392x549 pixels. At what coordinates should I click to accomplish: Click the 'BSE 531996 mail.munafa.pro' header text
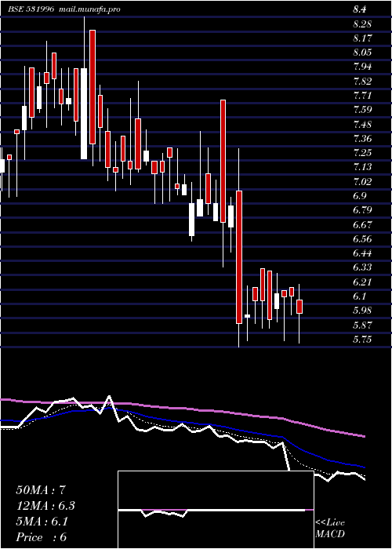pyautogui.click(x=64, y=9)
